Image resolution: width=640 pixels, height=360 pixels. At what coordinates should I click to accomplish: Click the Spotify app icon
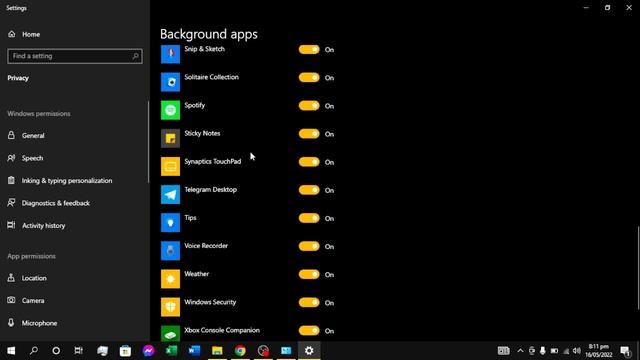pyautogui.click(x=170, y=110)
